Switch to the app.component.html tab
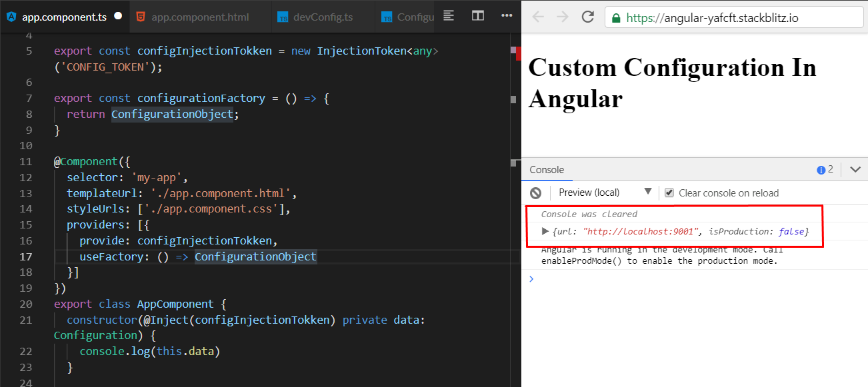 (199, 17)
